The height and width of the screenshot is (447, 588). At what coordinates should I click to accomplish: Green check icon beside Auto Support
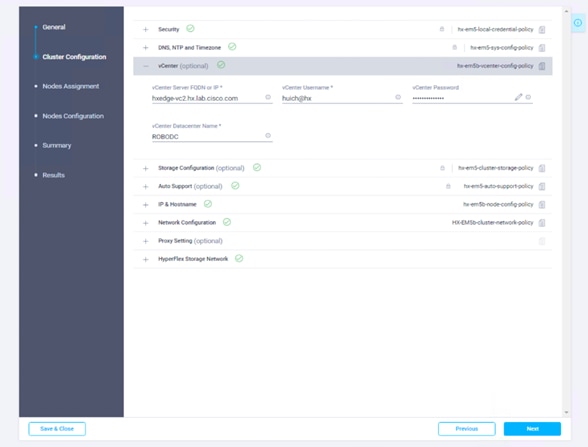235,186
